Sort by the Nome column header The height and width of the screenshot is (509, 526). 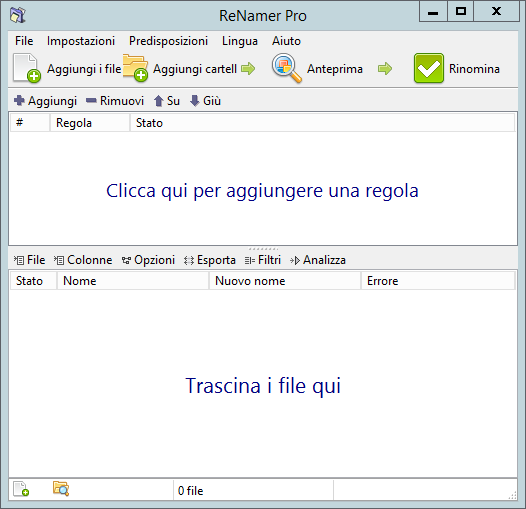coord(133,281)
